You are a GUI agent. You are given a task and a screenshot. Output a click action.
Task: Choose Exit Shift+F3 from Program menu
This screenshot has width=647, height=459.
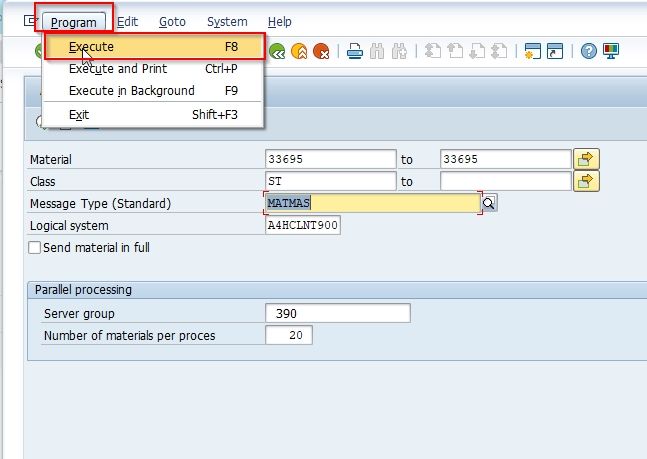pos(153,114)
